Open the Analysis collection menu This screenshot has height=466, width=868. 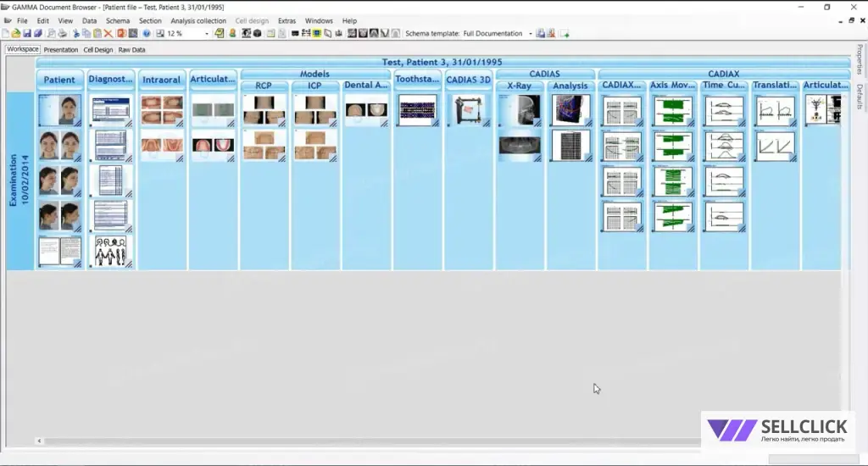coord(198,20)
